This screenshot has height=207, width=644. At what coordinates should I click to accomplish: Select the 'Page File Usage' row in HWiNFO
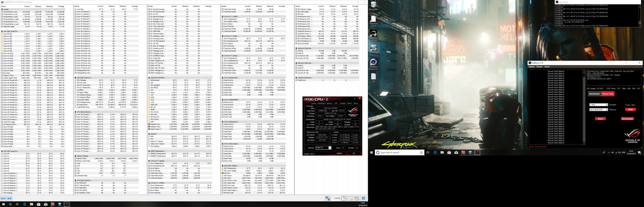coord(34,27)
